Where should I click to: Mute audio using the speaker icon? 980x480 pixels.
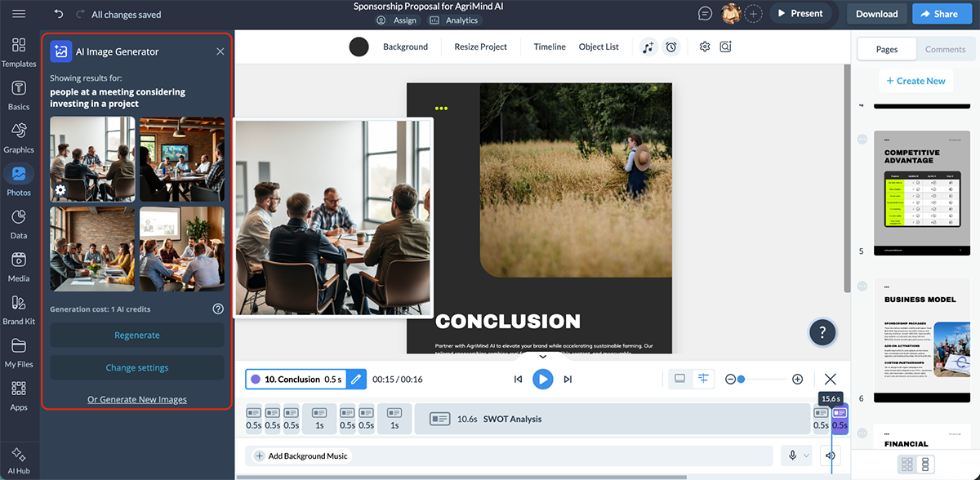(830, 456)
